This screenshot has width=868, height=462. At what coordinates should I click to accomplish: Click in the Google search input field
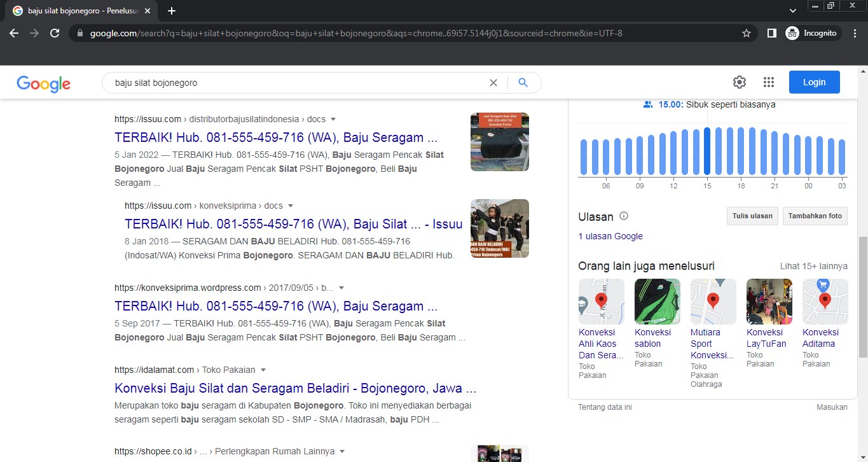[x=299, y=83]
